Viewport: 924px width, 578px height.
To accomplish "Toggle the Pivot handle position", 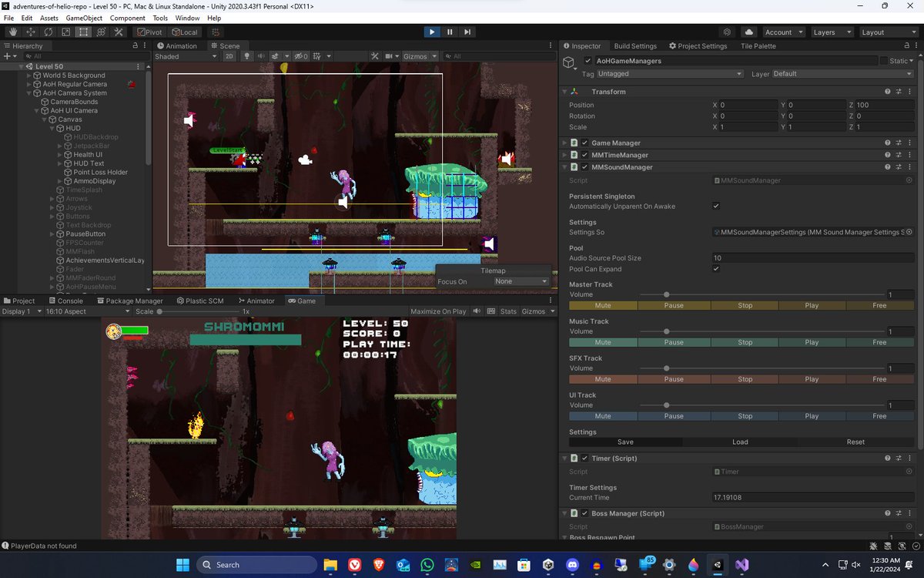I will 150,32.
